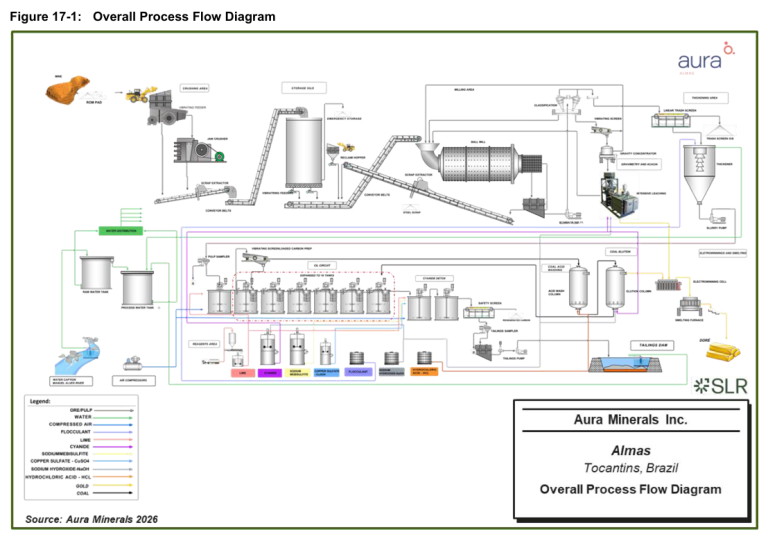Viewport: 768px width, 541px height.
Task: Select the pink Lime reagent block
Action: [242, 373]
